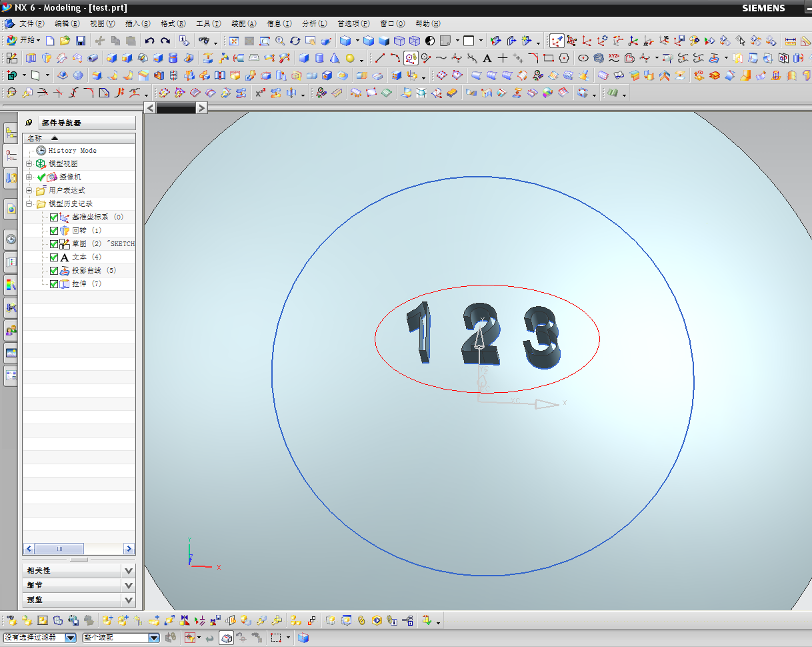This screenshot has width=812, height=647.
Task: Choose the Cylinder primitive icon
Action: (319, 58)
